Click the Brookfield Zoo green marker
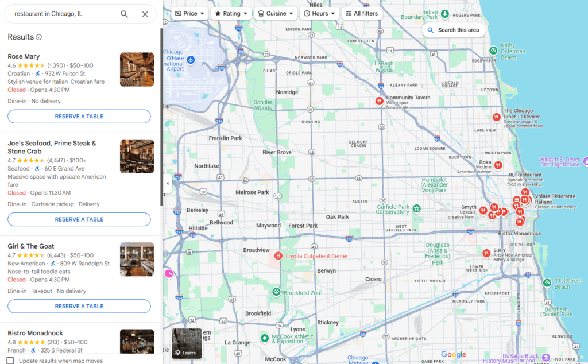This screenshot has width=588, height=364. click(275, 293)
